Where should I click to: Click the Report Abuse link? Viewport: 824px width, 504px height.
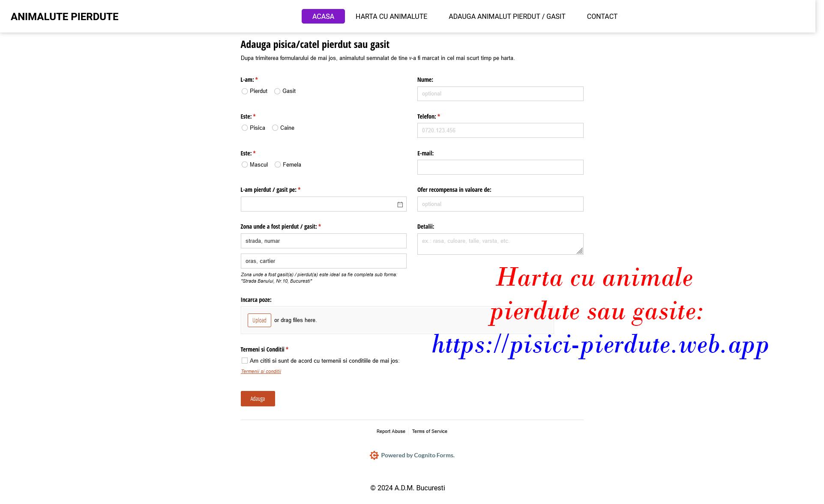(390, 432)
